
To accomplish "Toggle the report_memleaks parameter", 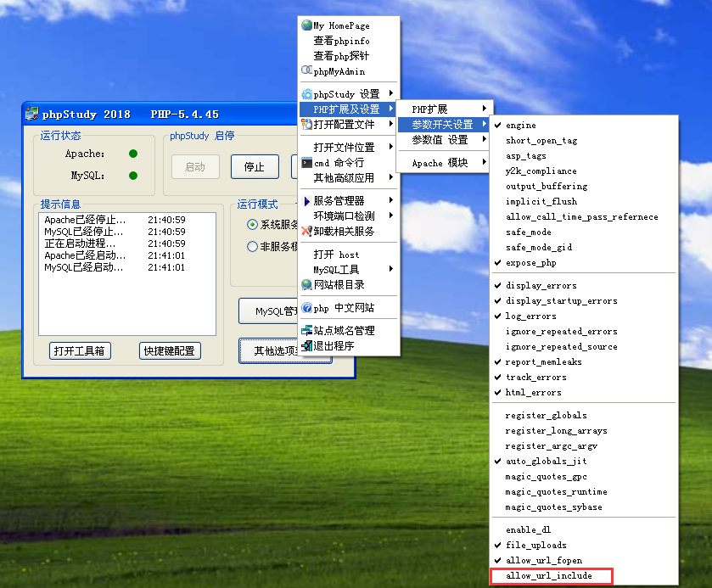I will point(584,362).
